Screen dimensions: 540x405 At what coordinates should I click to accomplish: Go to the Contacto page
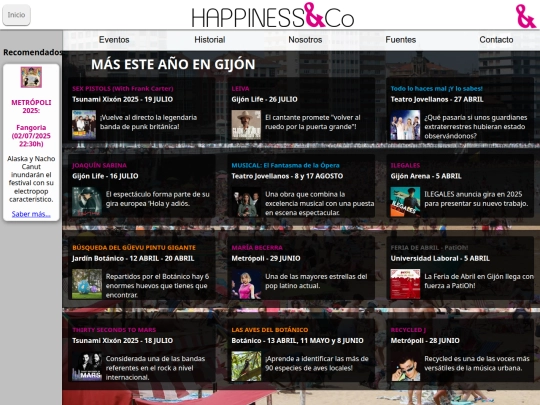point(496,40)
